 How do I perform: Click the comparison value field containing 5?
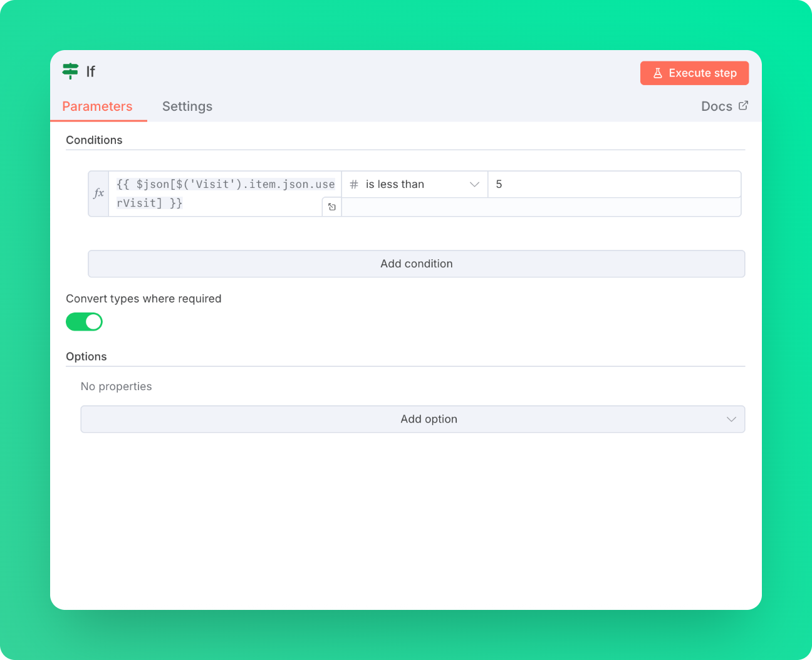tap(614, 184)
